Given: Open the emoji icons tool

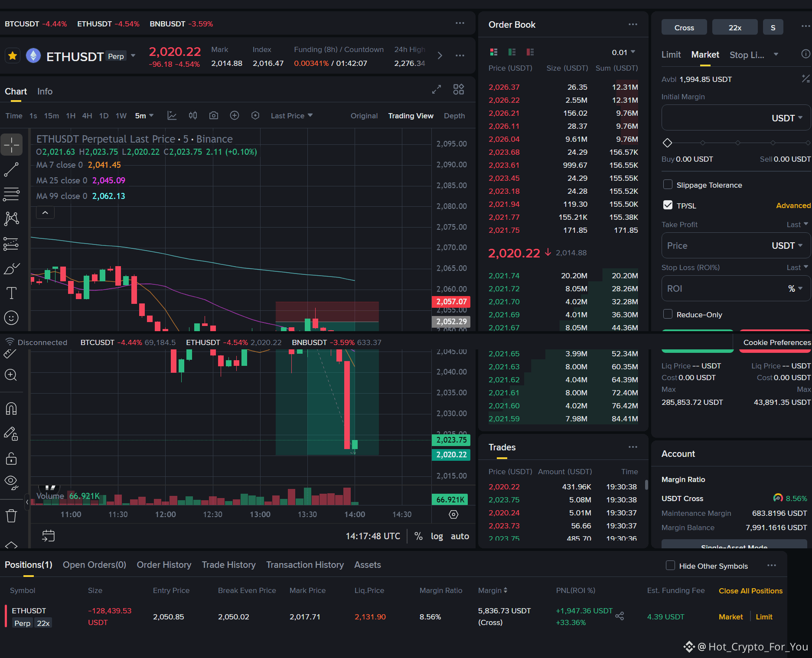Looking at the screenshot, I should coord(11,318).
